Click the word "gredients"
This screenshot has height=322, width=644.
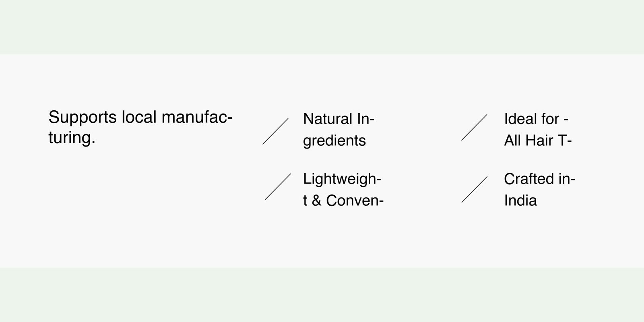(334, 141)
